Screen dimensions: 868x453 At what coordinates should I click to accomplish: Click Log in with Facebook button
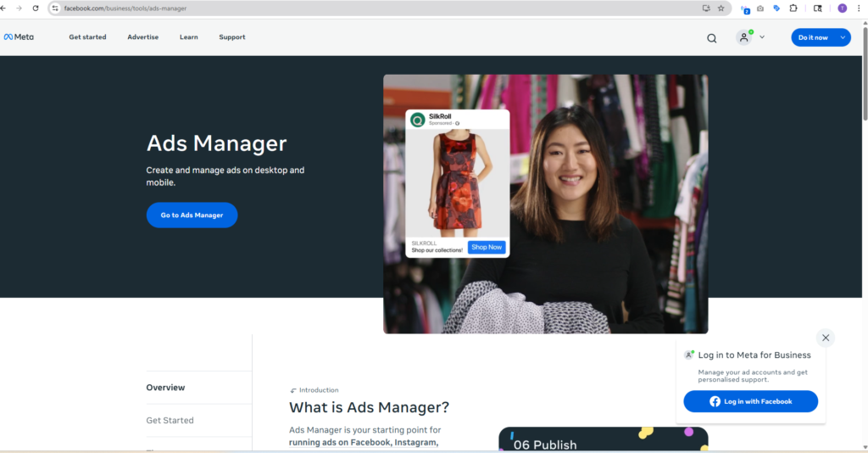pos(751,401)
